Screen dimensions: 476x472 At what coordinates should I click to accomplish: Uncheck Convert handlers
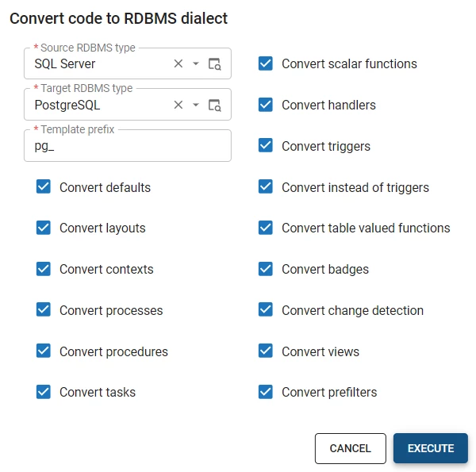(x=265, y=105)
